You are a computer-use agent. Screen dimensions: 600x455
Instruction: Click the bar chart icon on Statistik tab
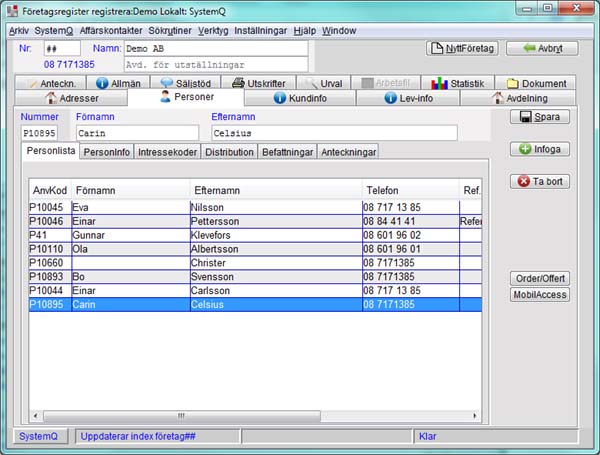[x=438, y=84]
